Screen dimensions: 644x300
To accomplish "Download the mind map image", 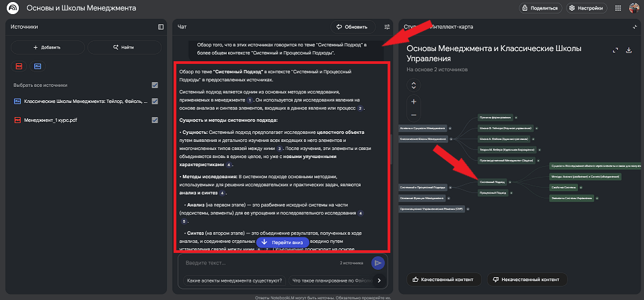I will click(629, 50).
